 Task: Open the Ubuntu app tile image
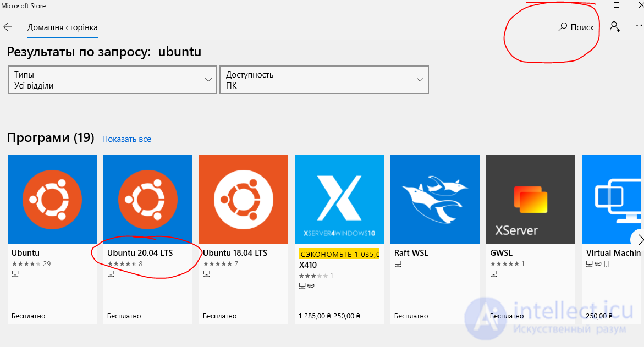[52, 200]
